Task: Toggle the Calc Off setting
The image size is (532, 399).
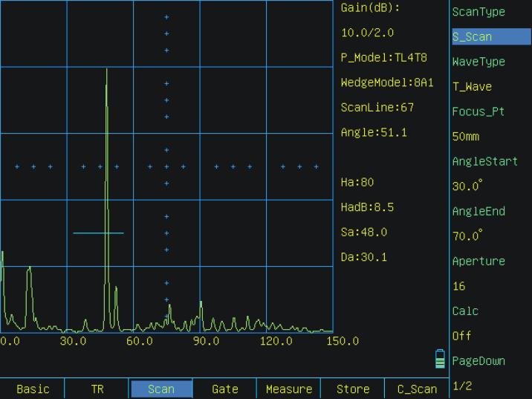Action: [x=490, y=336]
